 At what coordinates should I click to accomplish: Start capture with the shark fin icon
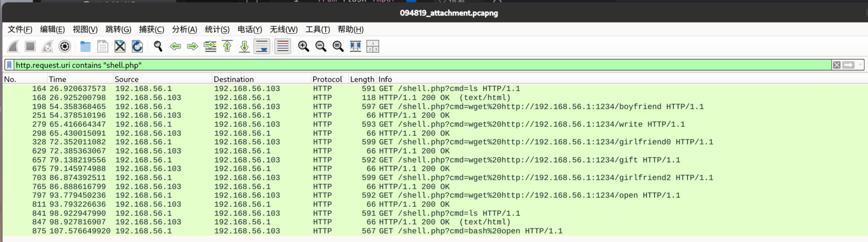pyautogui.click(x=13, y=47)
